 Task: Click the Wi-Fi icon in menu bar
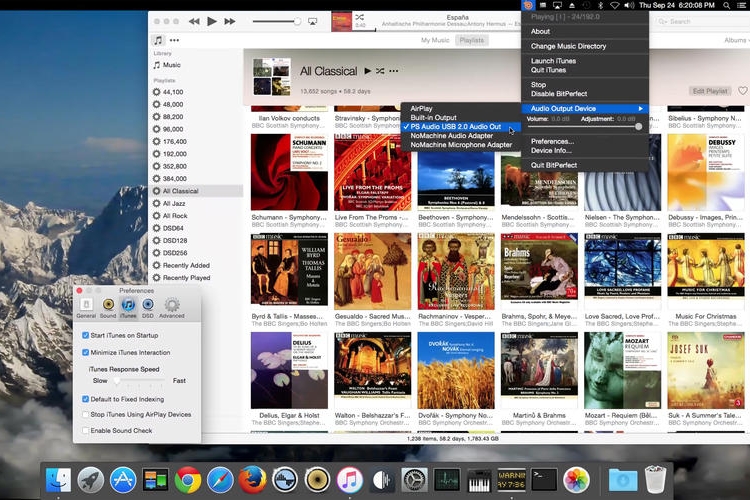pyautogui.click(x=615, y=5)
